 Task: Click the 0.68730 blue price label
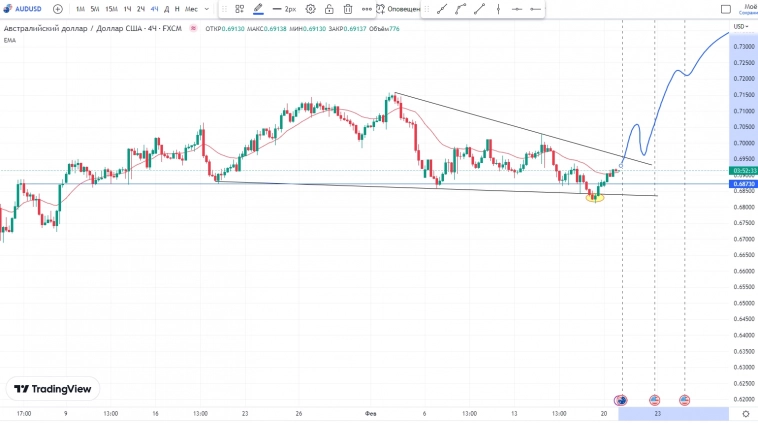click(x=743, y=184)
